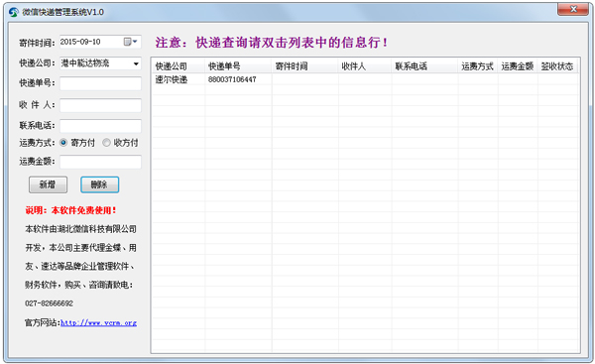Viewport: 595px width, 364px height.
Task: Select the 速尔快递 row cell
Action: tap(172, 79)
